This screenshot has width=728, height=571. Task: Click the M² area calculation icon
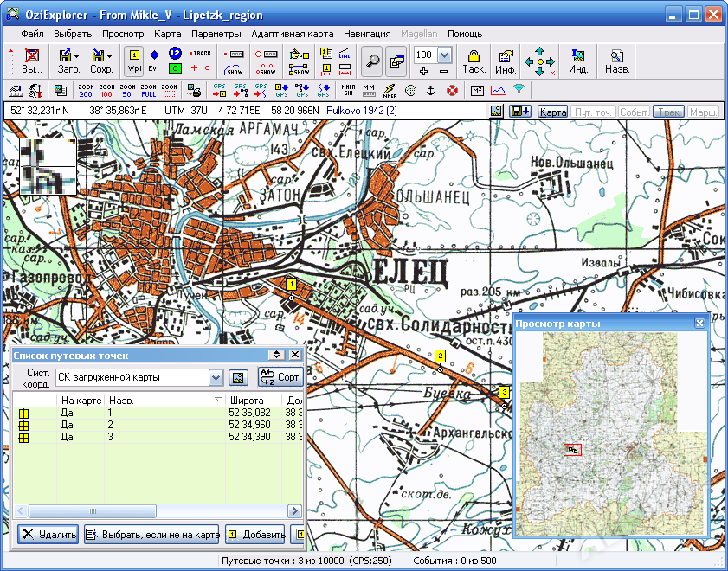pos(477,90)
